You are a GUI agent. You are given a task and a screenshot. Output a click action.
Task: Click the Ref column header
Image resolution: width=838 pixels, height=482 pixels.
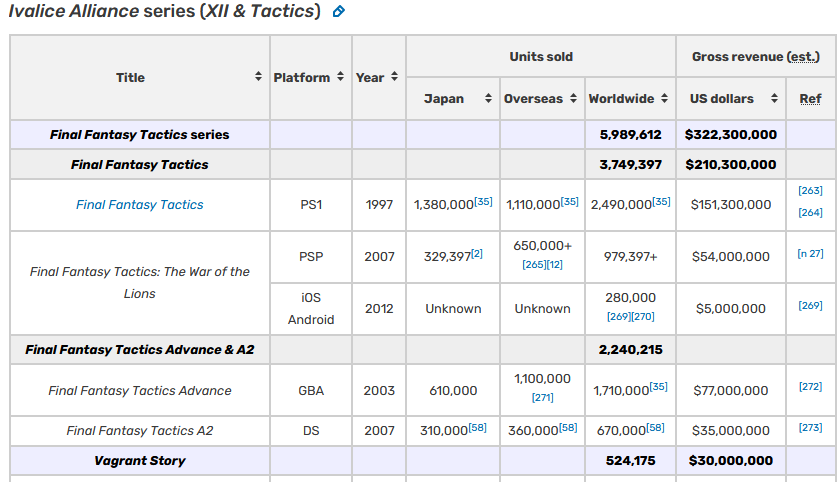pos(810,99)
